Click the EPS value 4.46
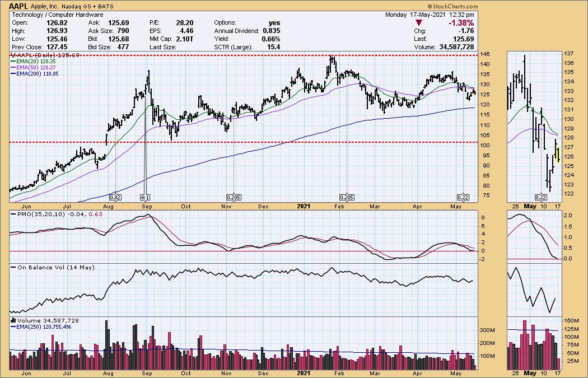Viewport: 588px width, 378px height. point(186,31)
